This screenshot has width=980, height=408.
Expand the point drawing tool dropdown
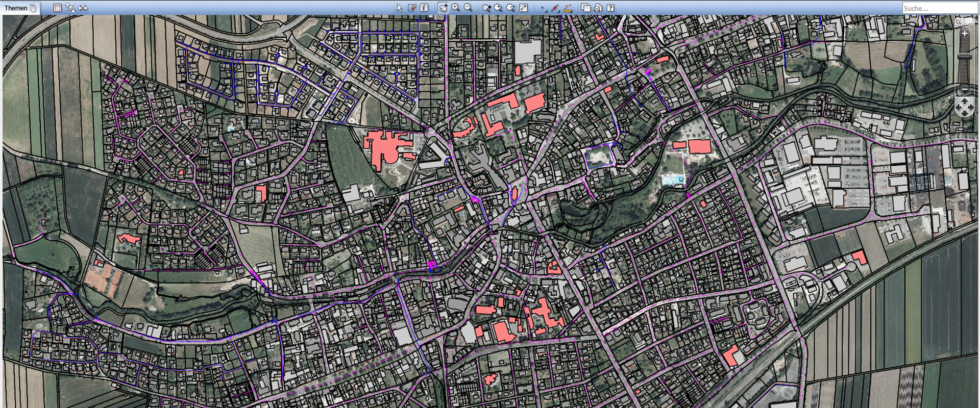click(543, 8)
